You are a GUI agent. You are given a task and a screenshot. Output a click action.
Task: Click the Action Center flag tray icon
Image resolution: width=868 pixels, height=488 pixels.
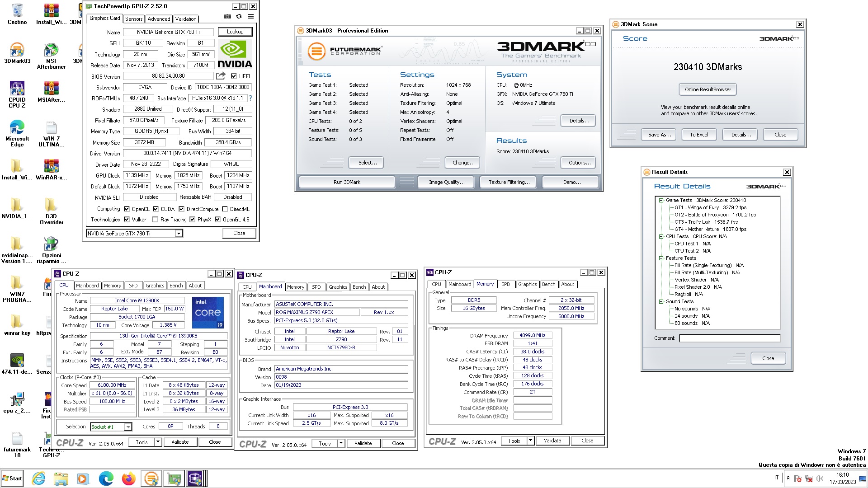click(x=797, y=479)
